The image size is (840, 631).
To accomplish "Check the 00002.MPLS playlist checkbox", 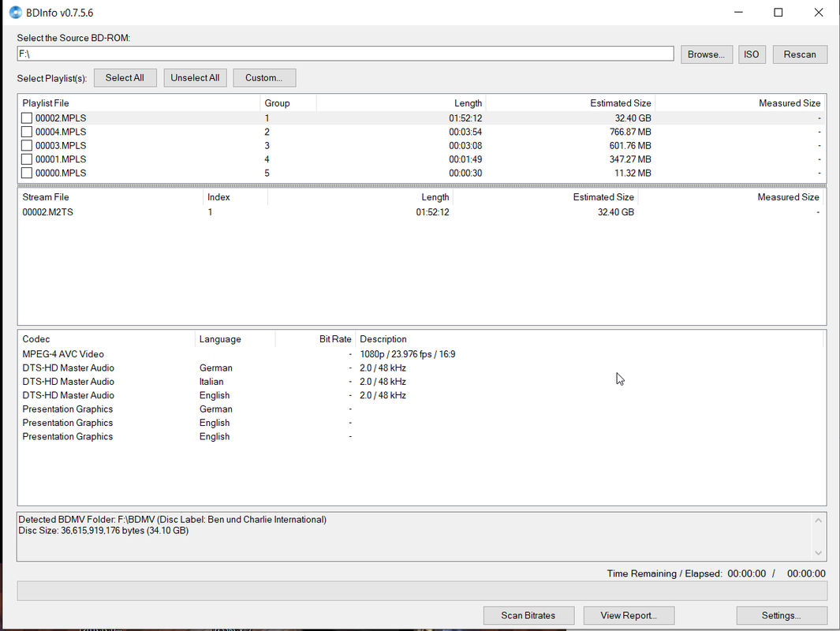I will point(27,118).
